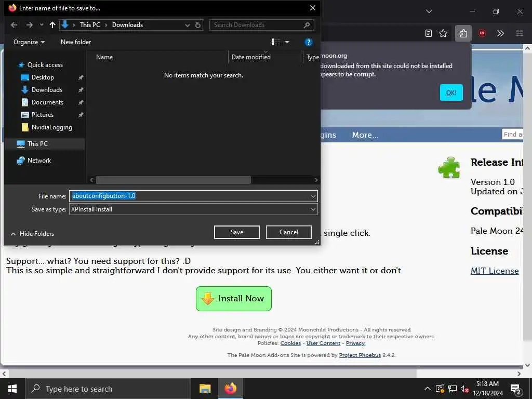Screen dimensions: 532x399
Task: Show more tools overflow chevron
Action: click(x=500, y=33)
